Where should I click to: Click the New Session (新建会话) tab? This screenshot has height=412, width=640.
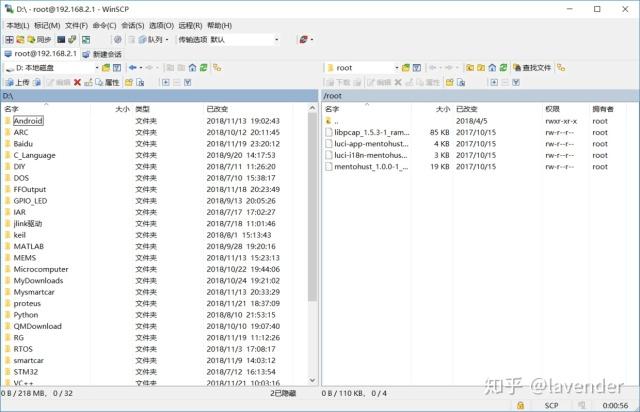point(102,54)
